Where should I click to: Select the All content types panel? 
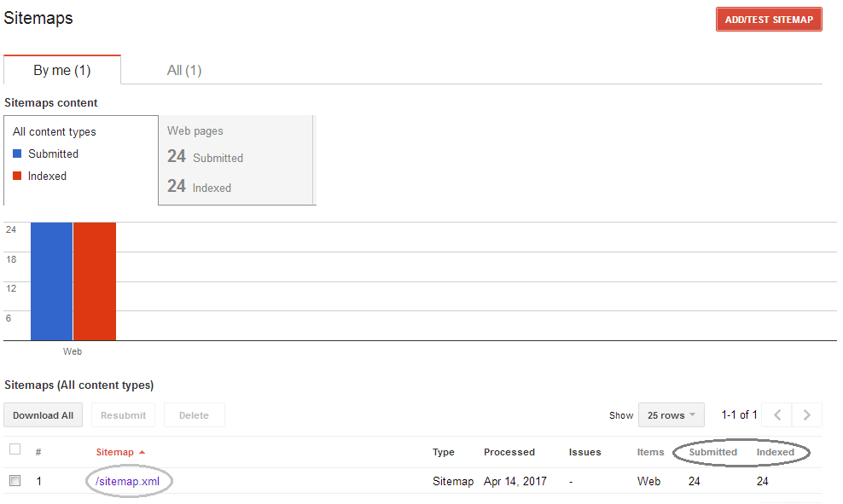[80, 160]
